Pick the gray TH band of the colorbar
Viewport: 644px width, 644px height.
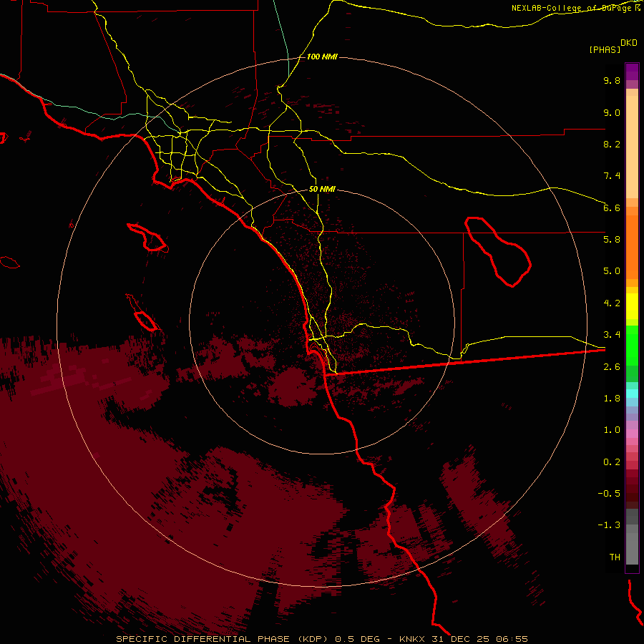coord(632,548)
